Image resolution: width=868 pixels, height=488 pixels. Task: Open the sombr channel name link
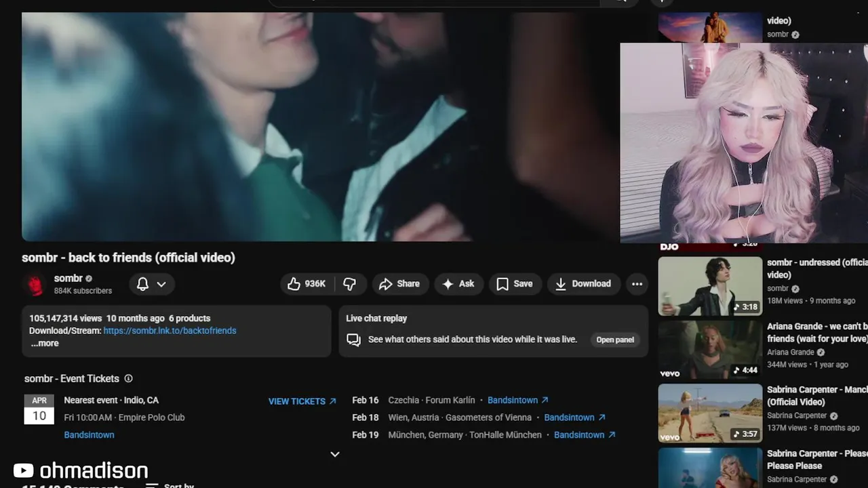tap(68, 279)
